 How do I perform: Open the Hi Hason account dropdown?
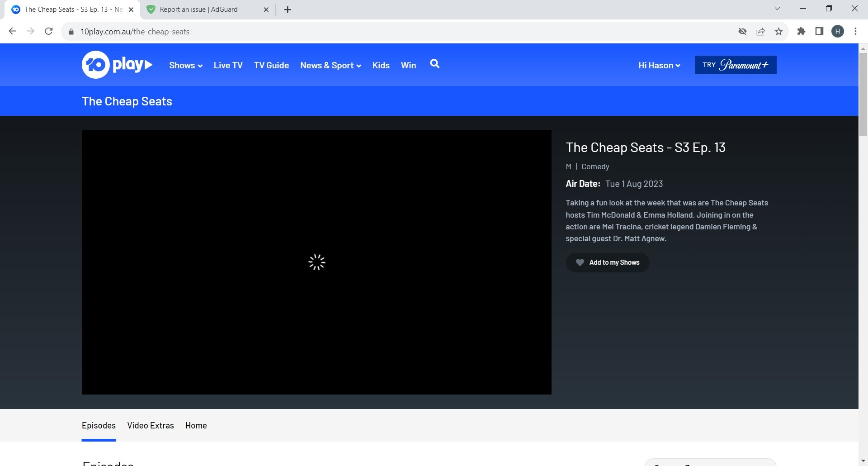pos(659,66)
